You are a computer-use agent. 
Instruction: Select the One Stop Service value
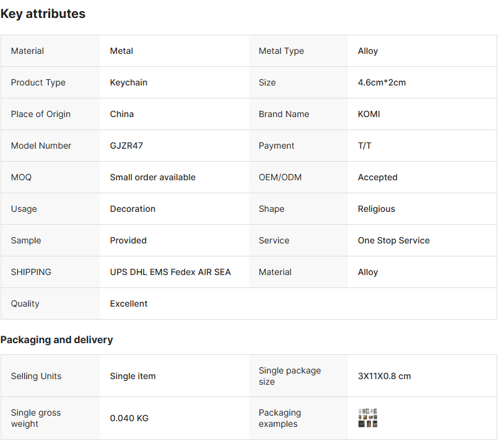[394, 240]
